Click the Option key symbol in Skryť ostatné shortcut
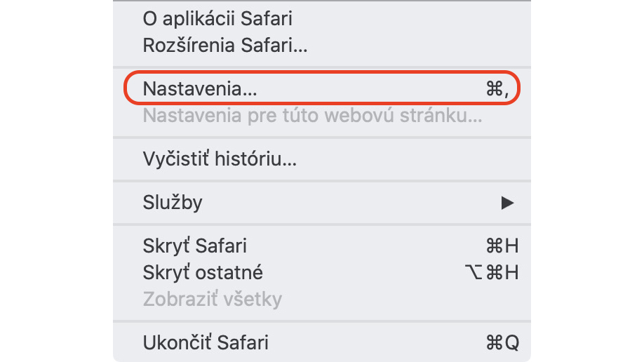This screenshot has width=644, height=362. pyautogui.click(x=474, y=272)
